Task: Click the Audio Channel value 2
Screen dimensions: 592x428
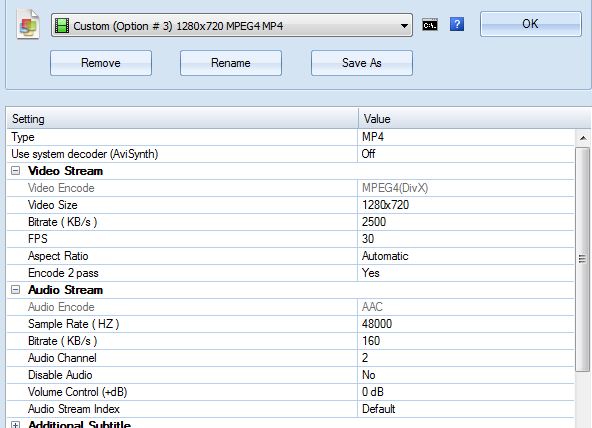Action: 365,358
